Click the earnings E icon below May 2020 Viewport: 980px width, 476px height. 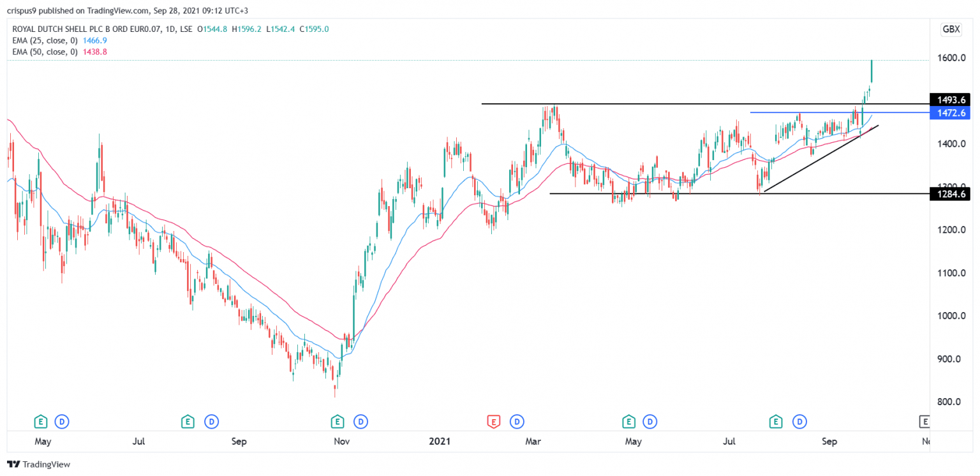coord(41,422)
